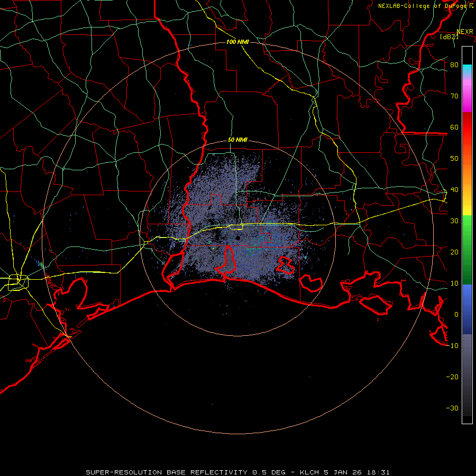Click the 20 dBZ scale value
The width and height of the screenshot is (476, 476).
point(454,252)
